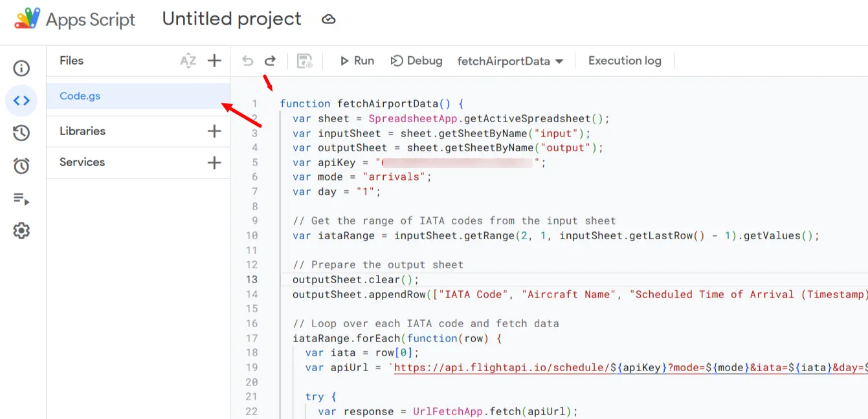The height and width of the screenshot is (419, 868).
Task: Click the Untitled project title to rename
Action: coord(232,19)
